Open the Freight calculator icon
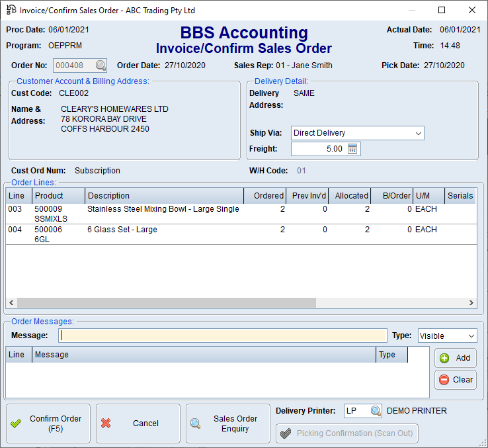 (x=352, y=149)
